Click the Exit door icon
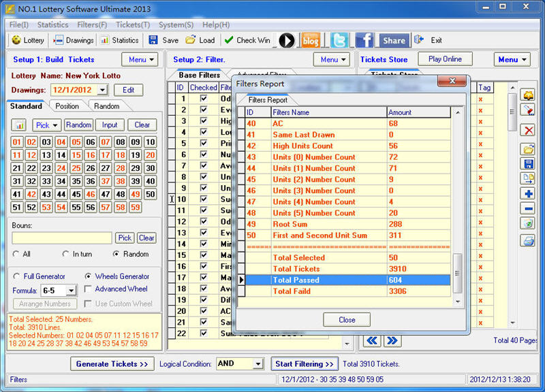 [x=419, y=39]
